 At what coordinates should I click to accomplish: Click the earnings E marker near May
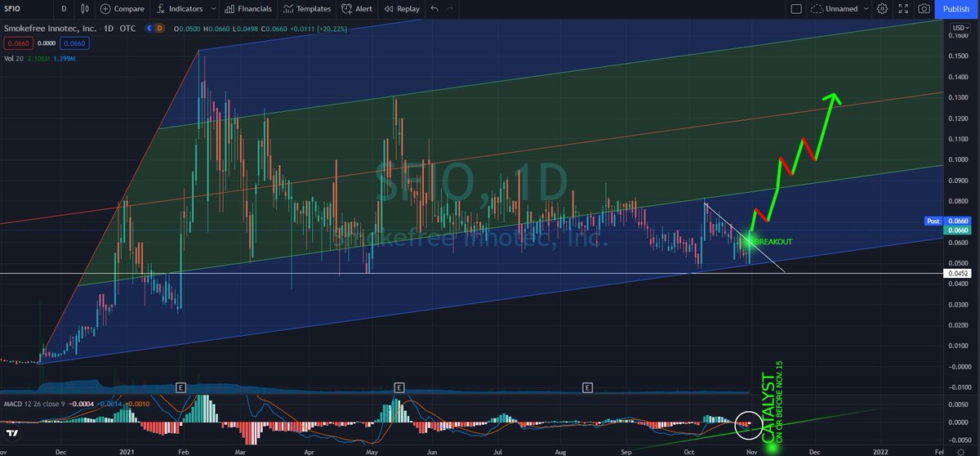pyautogui.click(x=399, y=386)
